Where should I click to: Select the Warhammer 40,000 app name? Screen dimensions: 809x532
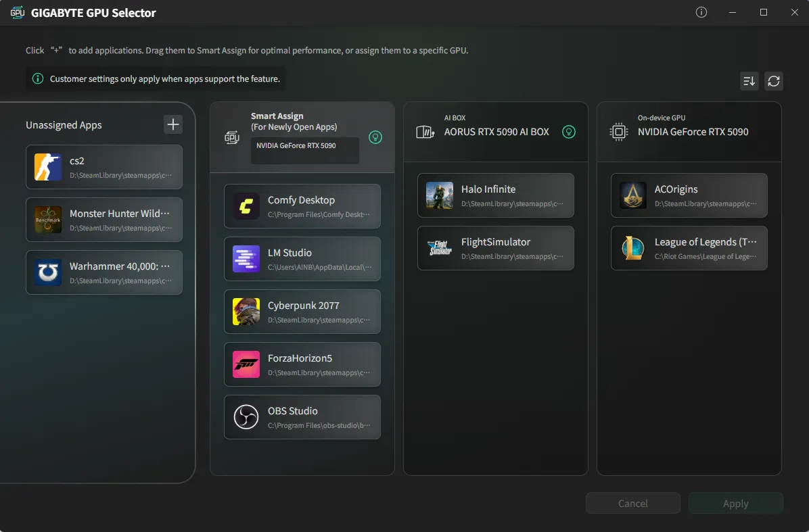[120, 266]
